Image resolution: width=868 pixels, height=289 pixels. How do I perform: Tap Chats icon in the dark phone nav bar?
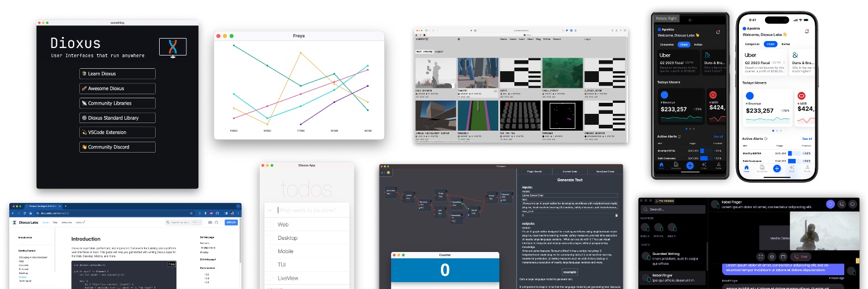pyautogui.click(x=704, y=165)
